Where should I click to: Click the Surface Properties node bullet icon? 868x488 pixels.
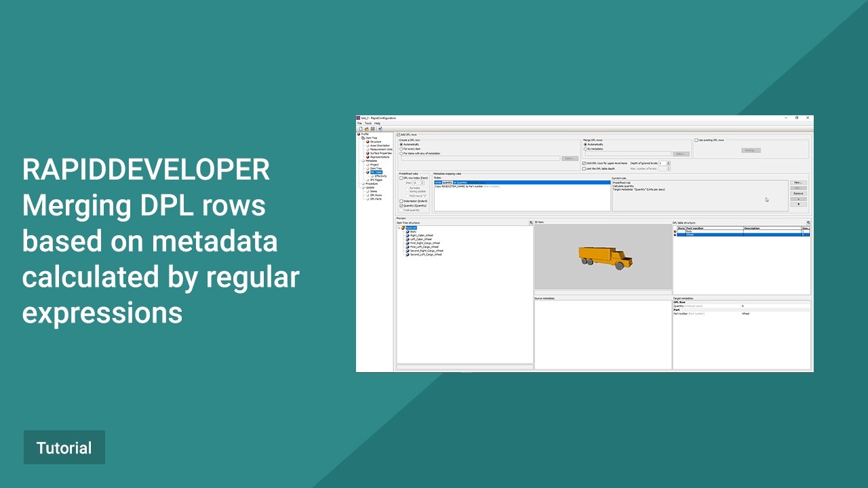coord(368,153)
